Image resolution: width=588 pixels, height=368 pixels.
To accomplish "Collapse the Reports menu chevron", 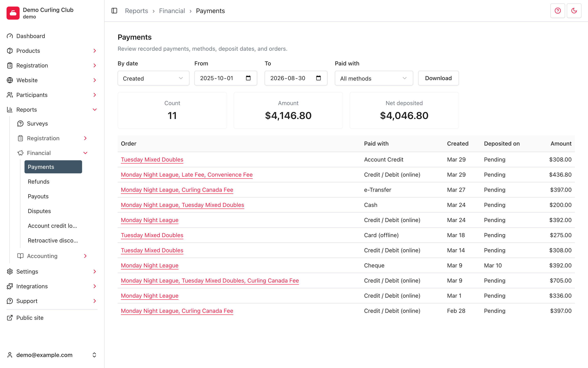I will pos(95,110).
